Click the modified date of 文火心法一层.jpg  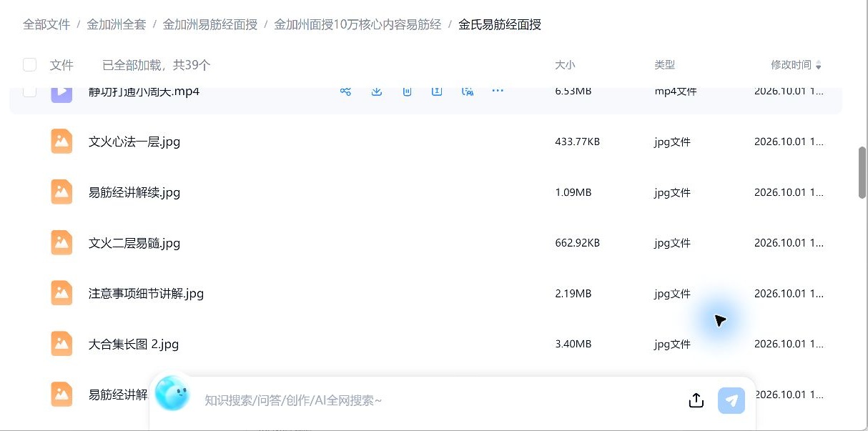click(789, 142)
